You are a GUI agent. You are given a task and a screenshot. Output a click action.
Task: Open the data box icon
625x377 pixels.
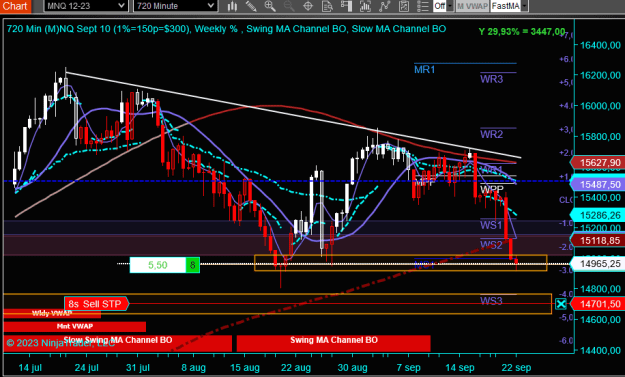327,6
